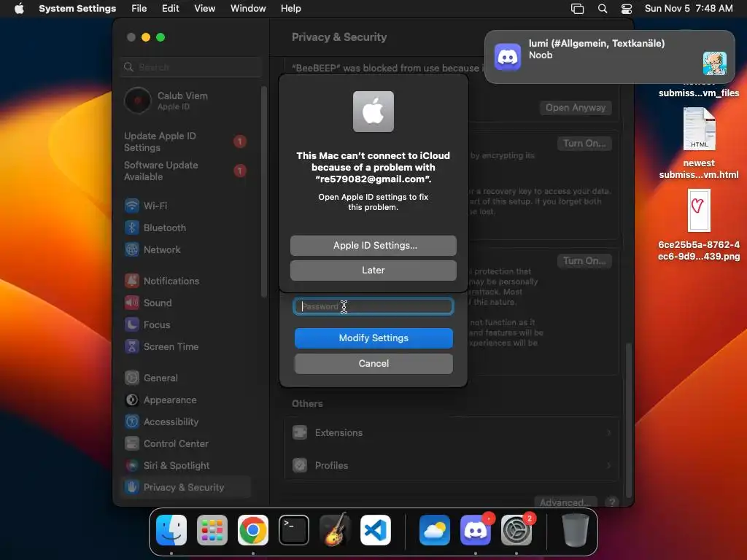
Task: Open Software Update Available item
Action: (x=186, y=171)
